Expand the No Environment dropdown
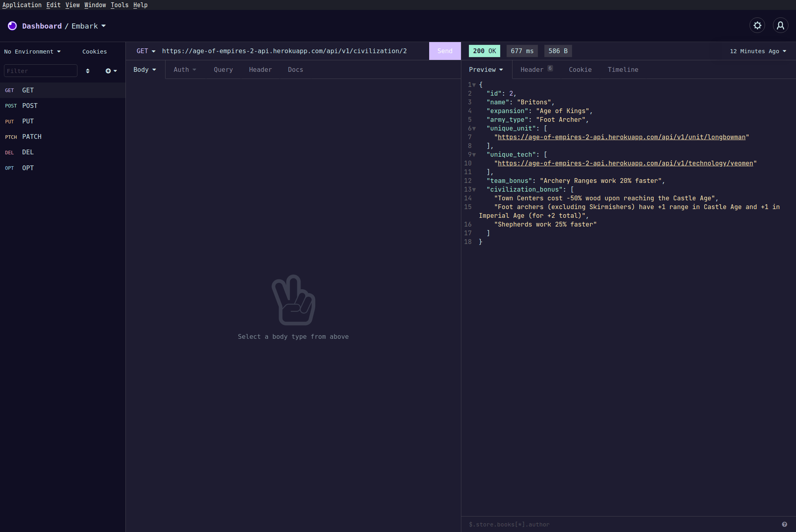The width and height of the screenshot is (796, 532). 32,52
